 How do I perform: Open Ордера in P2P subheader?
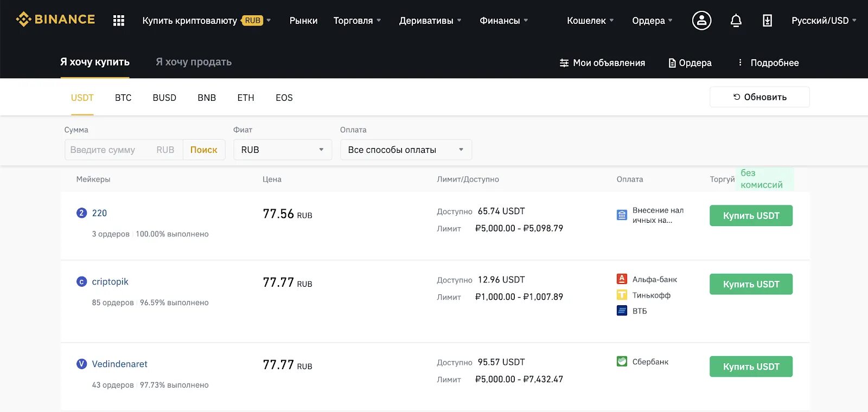click(690, 63)
